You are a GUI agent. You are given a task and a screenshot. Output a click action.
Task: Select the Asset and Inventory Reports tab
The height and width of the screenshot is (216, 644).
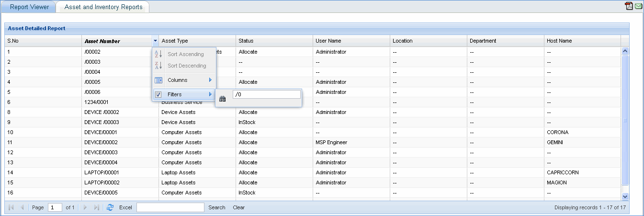[x=103, y=7]
